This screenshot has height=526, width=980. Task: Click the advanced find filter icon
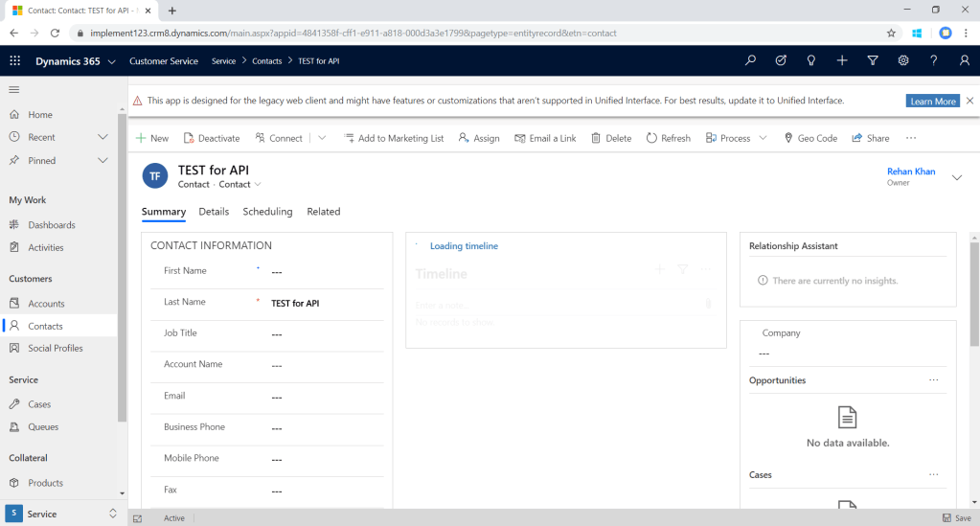[x=873, y=60]
